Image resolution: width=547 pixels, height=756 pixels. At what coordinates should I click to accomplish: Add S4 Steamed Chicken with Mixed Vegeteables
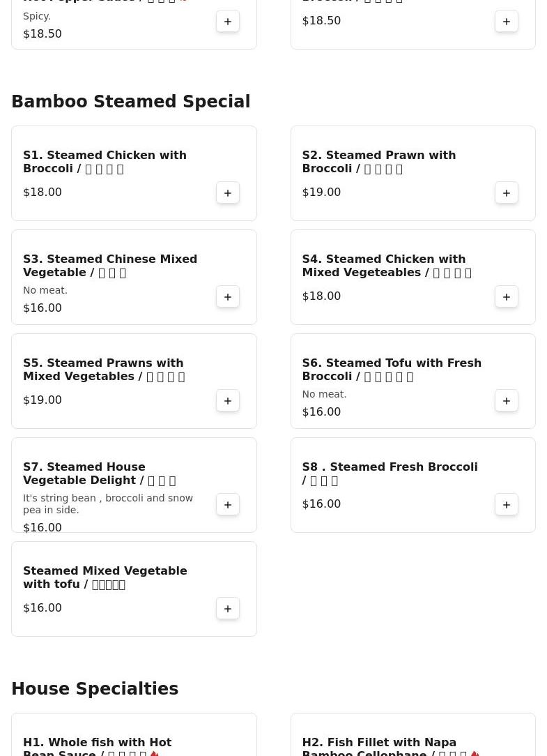[x=506, y=297]
